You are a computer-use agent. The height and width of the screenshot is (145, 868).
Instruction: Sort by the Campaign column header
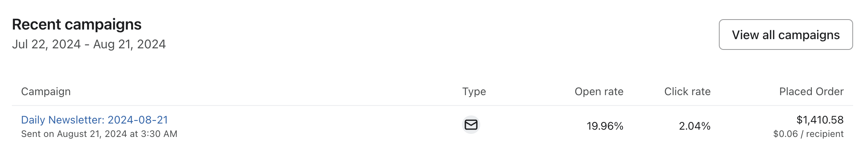pyautogui.click(x=46, y=91)
